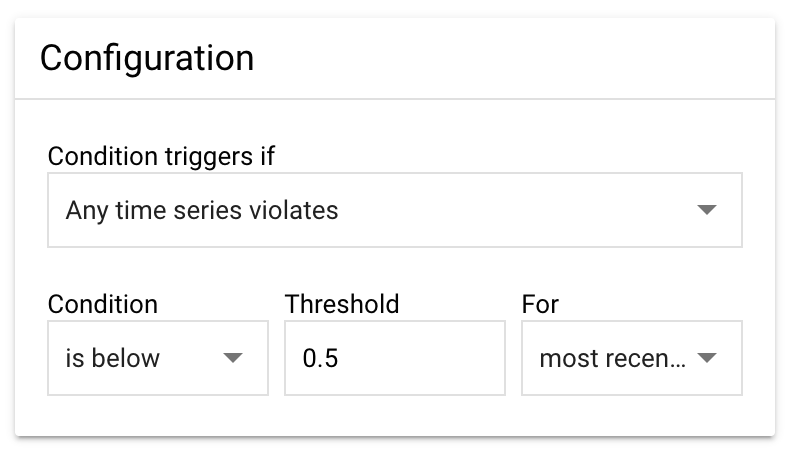Screen dimensions: 792x454
Task: Click the arrow of the Condition triggers dropdown
Action: [x=707, y=210]
